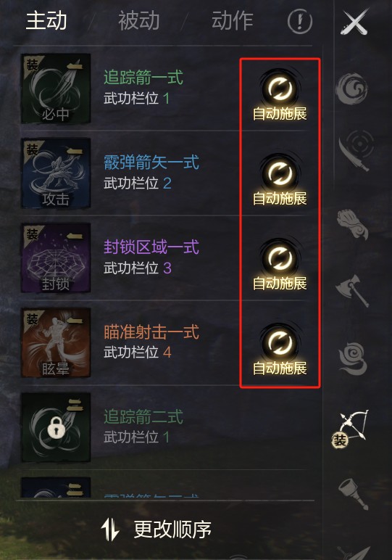The height and width of the screenshot is (560, 392).
Task: Select the spiral cloud icon in sidebar
Action: coord(353,358)
